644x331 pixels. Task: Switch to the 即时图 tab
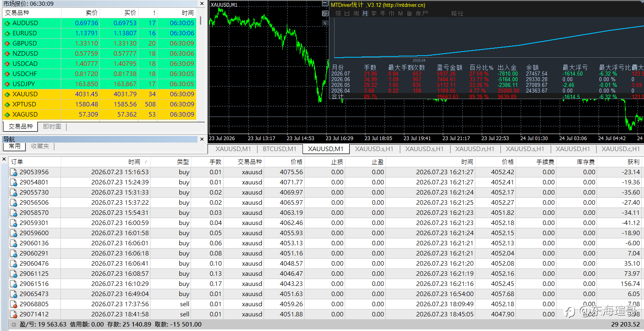(x=52, y=127)
